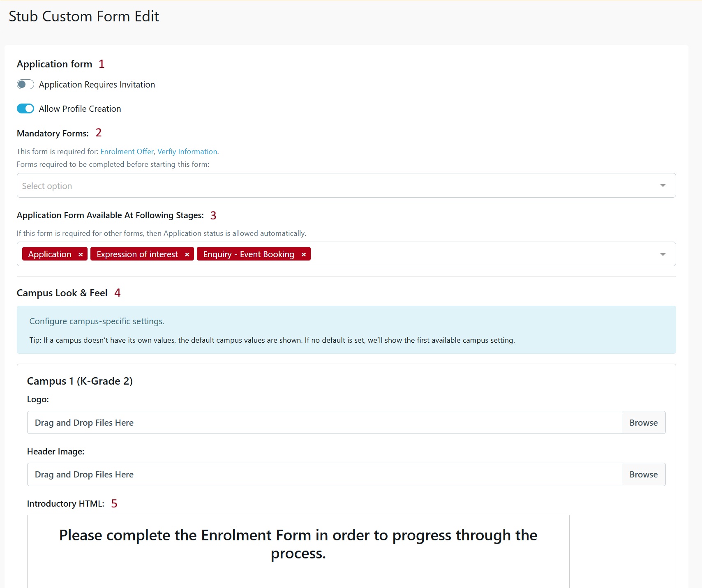Disable the Allow Profile Creation toggle
The image size is (702, 588).
(x=25, y=108)
